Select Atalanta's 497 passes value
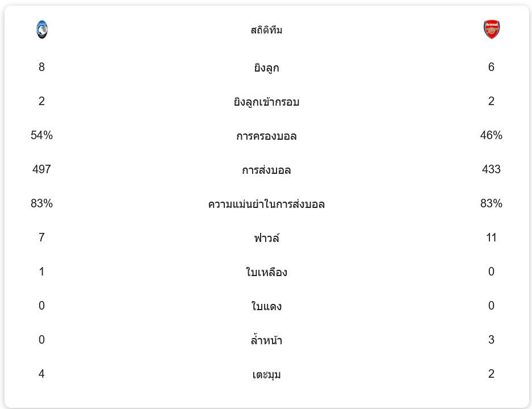This screenshot has height=409, width=532. click(x=41, y=169)
